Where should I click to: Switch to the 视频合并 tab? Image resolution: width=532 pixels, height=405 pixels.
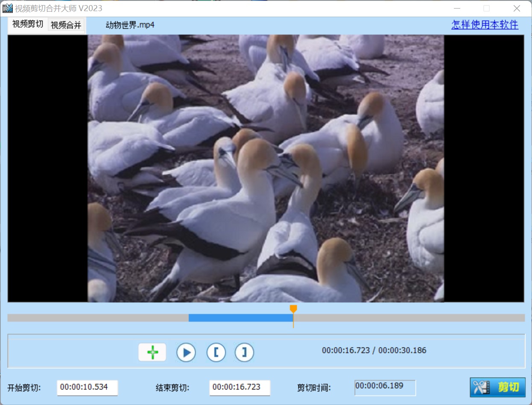coord(66,25)
